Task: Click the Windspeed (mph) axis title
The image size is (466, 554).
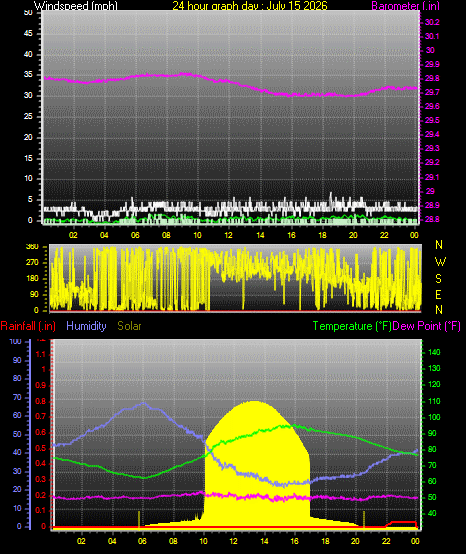Action: [76, 5]
